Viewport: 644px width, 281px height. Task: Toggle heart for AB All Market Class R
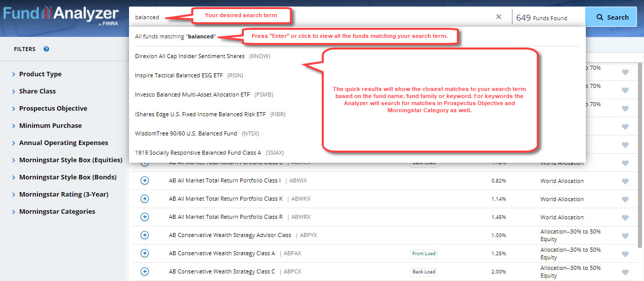tap(625, 218)
